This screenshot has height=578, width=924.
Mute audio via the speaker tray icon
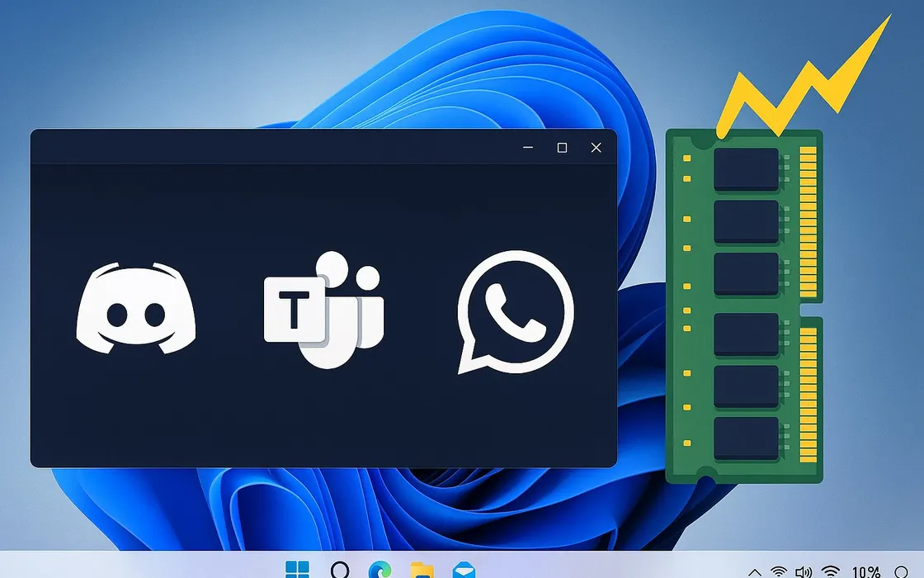(x=804, y=571)
